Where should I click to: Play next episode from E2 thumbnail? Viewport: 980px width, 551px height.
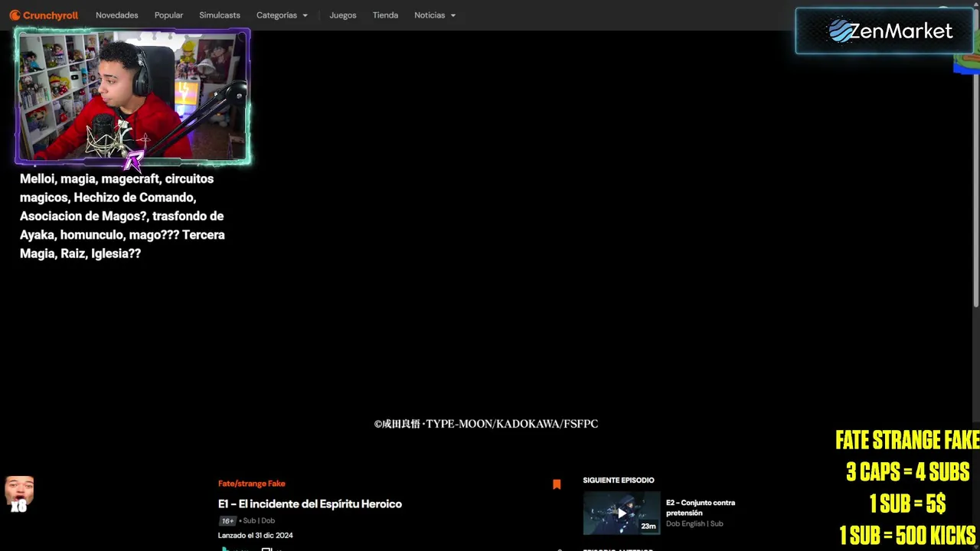(622, 513)
